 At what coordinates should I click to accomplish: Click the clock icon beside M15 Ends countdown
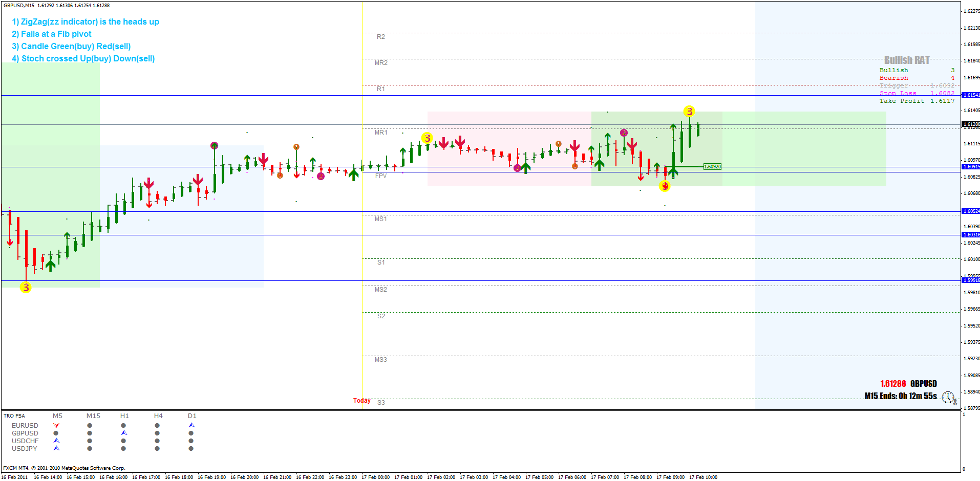point(948,397)
